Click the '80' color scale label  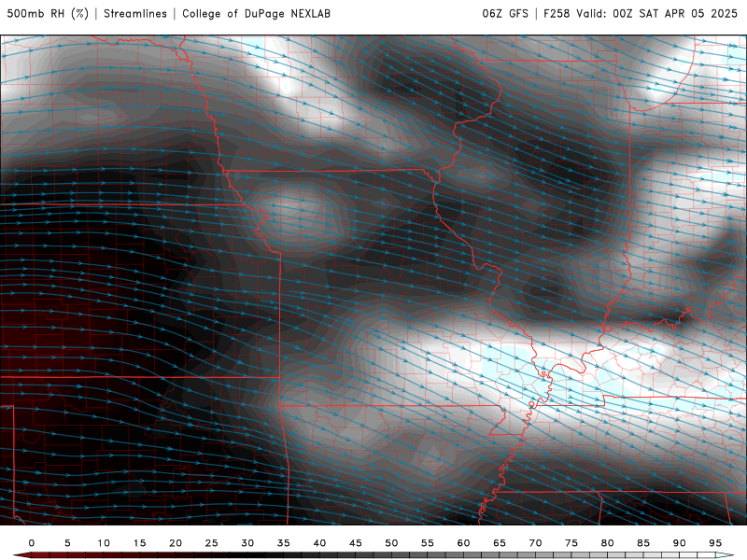tap(608, 543)
